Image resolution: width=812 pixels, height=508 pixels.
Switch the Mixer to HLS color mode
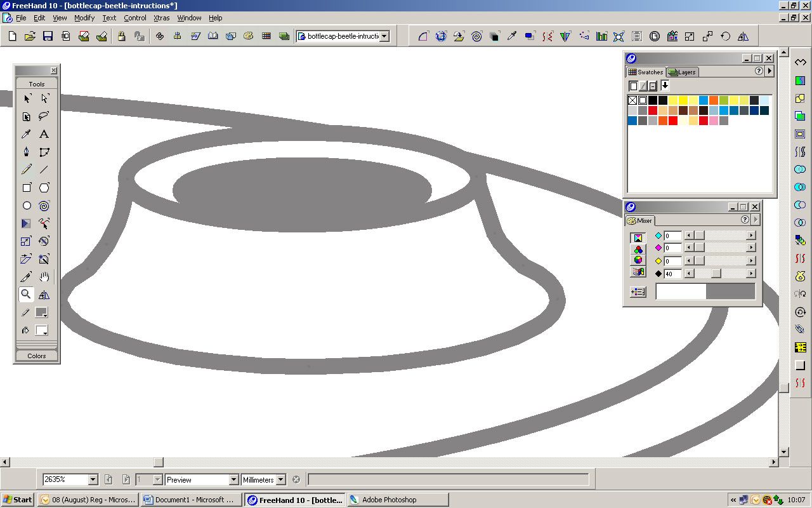tap(638, 260)
